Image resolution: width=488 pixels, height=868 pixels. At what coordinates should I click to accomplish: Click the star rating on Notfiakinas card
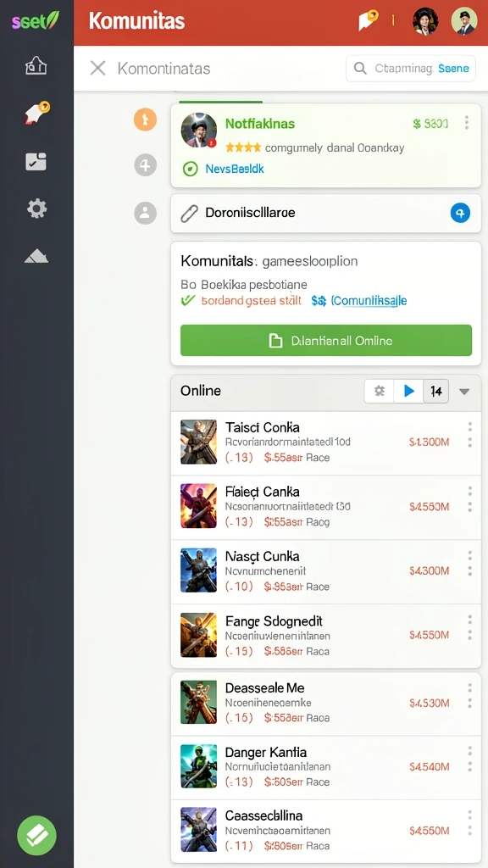click(x=243, y=147)
